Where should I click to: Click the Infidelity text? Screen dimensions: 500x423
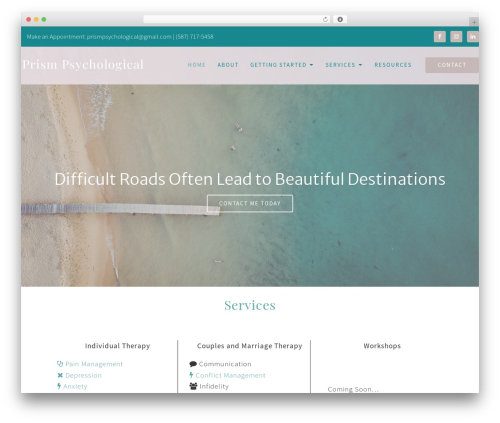pyautogui.click(x=214, y=386)
